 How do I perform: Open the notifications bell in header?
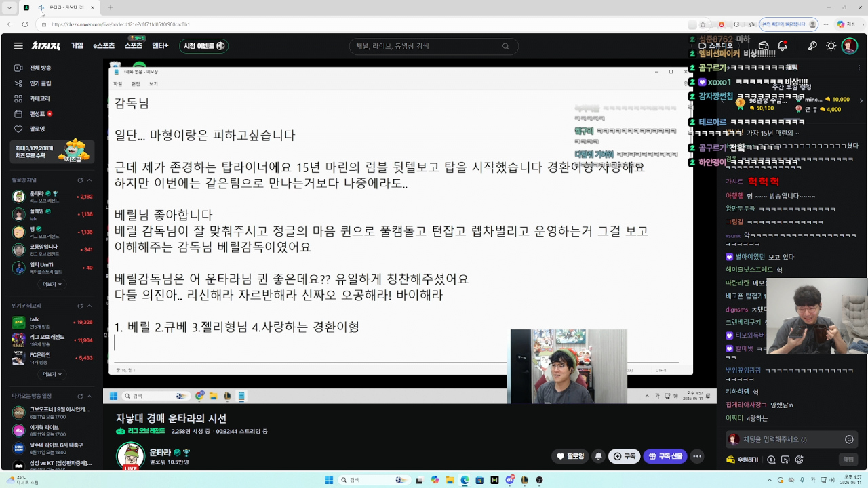point(783,46)
